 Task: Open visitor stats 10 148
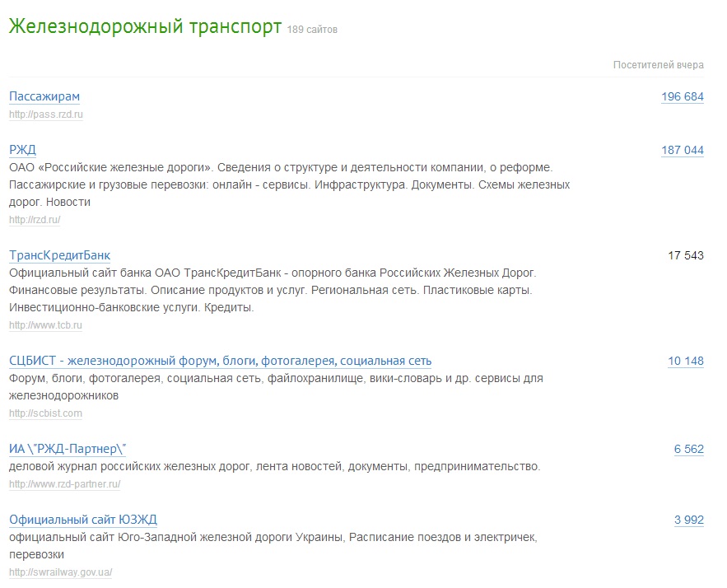click(685, 361)
